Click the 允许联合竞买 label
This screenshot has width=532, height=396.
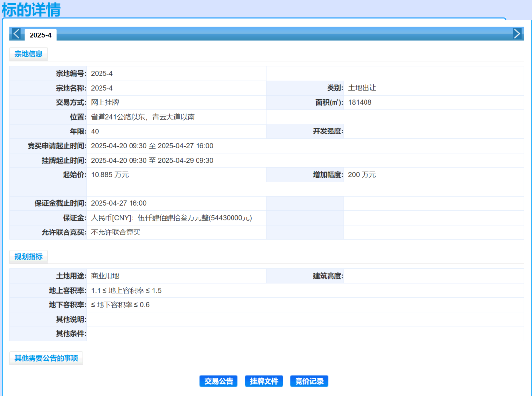coord(64,232)
